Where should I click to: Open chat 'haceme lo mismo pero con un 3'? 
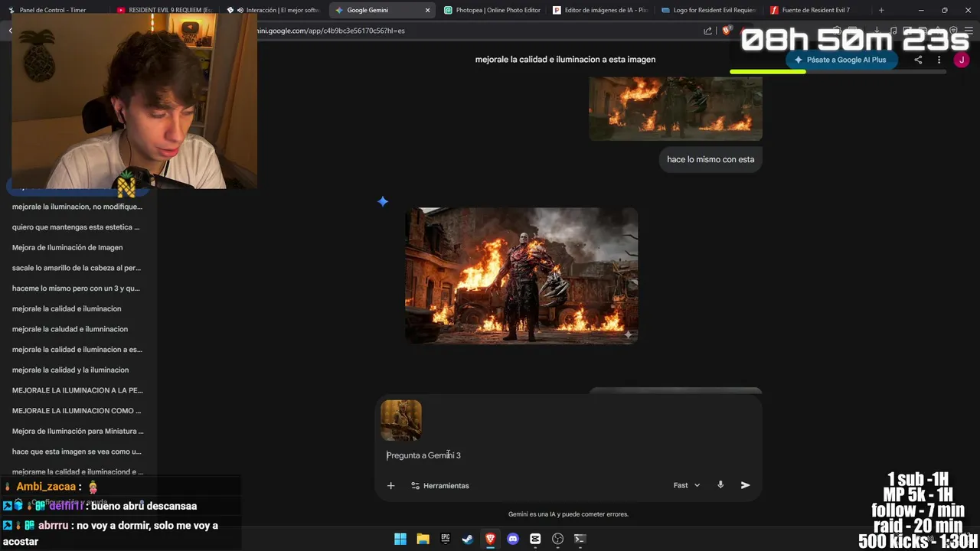click(x=77, y=289)
